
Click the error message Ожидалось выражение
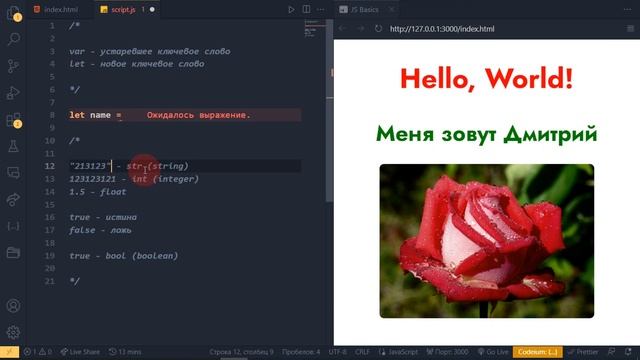[x=198, y=115]
